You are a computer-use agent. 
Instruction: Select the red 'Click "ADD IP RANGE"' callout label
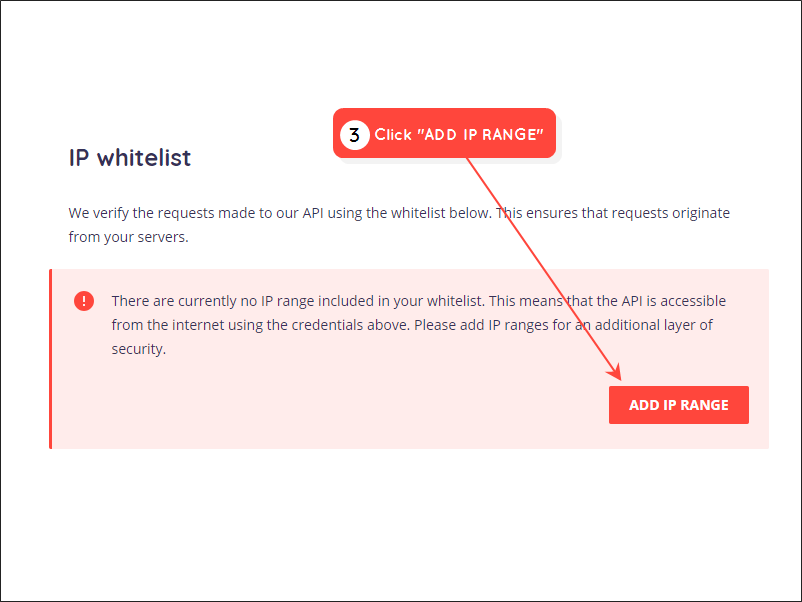(444, 133)
